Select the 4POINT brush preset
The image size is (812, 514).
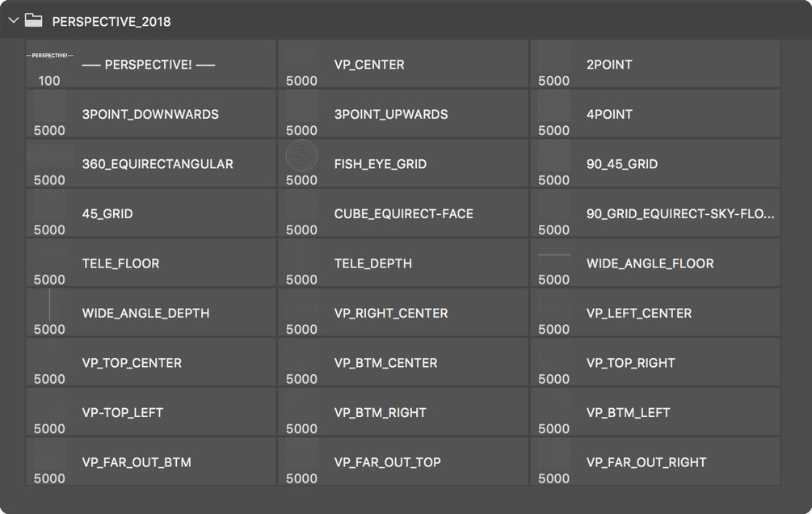[655, 113]
